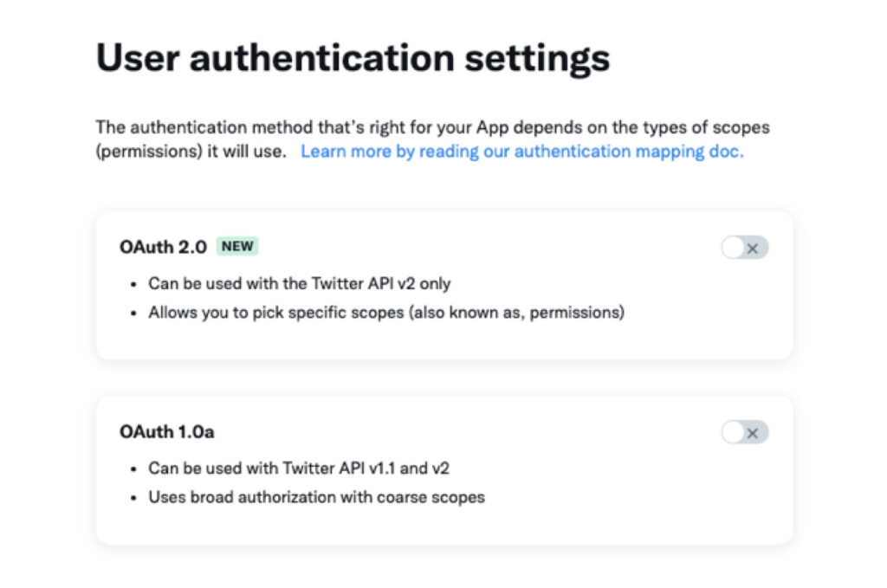Click the X mark inside OAuth 2.0 switch
Viewport: 887px width, 588px height.
point(753,249)
